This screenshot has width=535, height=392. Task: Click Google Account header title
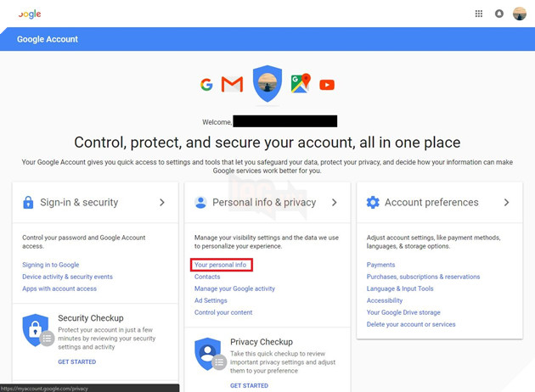tap(48, 39)
